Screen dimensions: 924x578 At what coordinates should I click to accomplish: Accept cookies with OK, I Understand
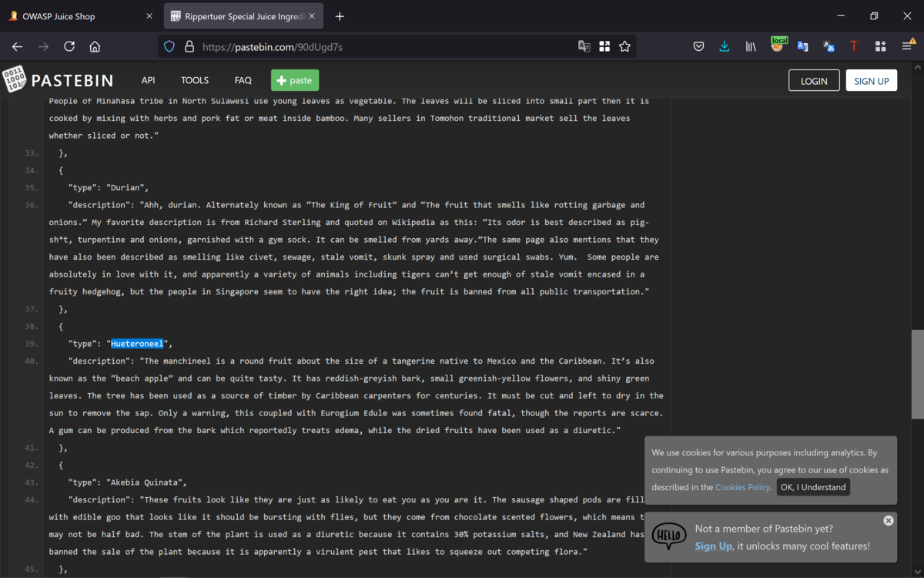(813, 487)
